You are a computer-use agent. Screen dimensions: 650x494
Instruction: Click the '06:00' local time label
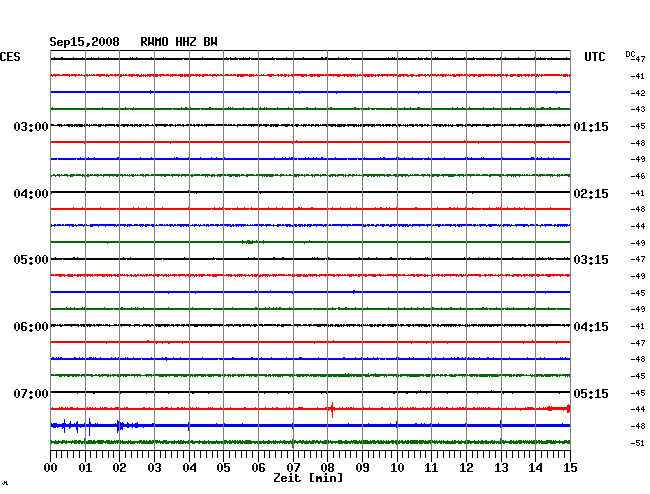31,327
